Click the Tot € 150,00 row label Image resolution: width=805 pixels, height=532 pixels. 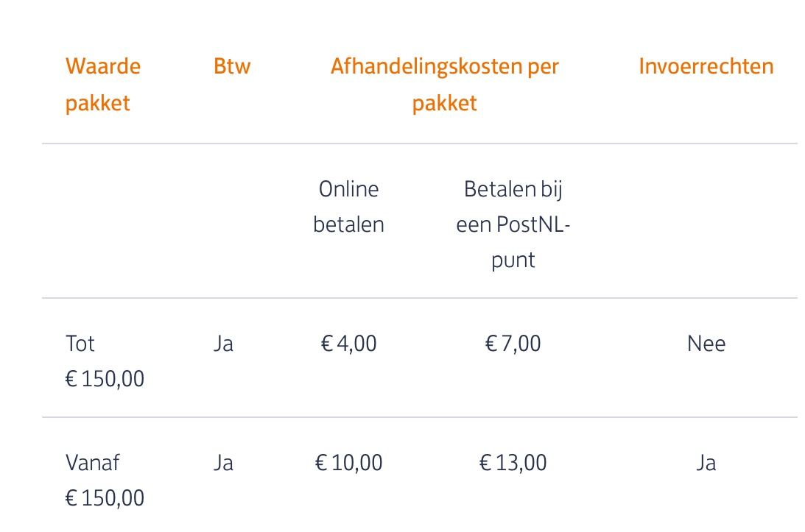[x=105, y=361]
